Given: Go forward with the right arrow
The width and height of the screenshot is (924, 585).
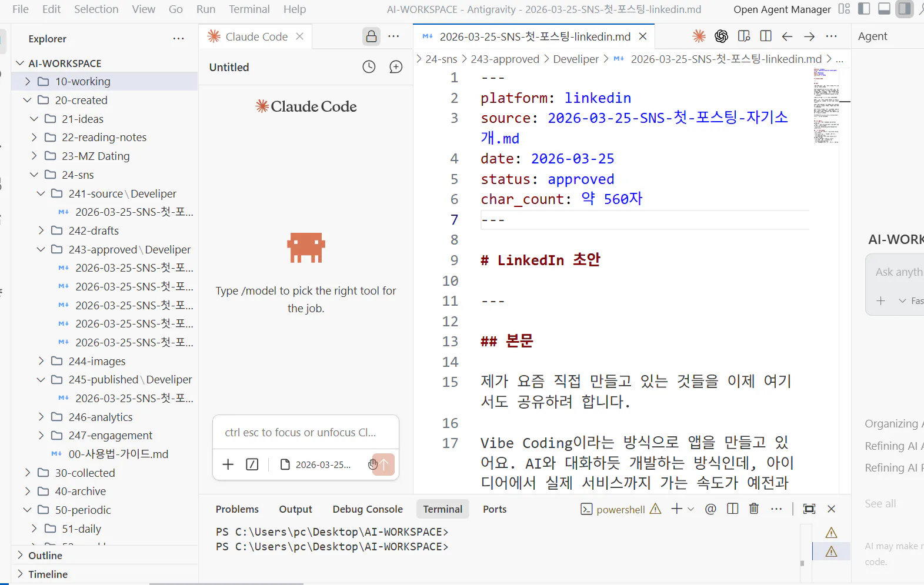Looking at the screenshot, I should coord(809,36).
